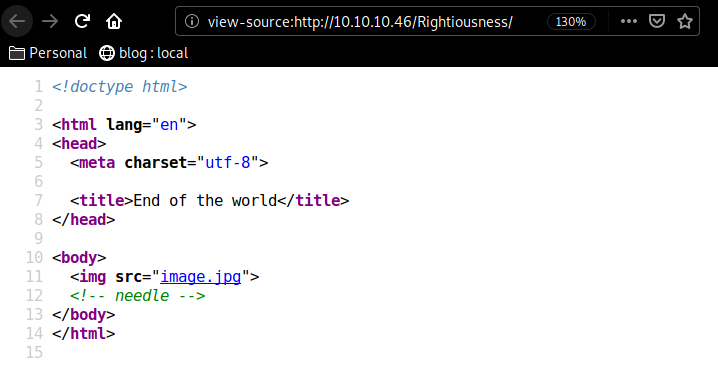Go back to the previous page
718x376 pixels.
pos(17,21)
